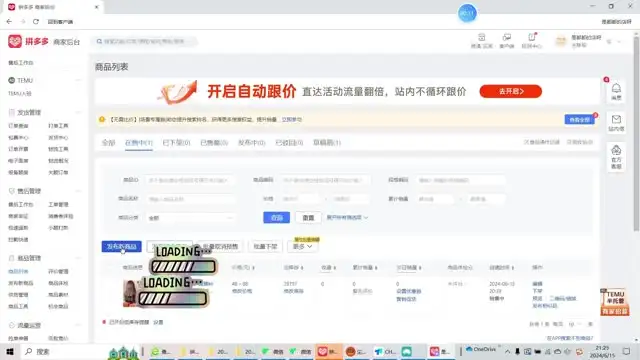
Task: Switch to the 已下架(0) tab
Action: click(x=176, y=142)
